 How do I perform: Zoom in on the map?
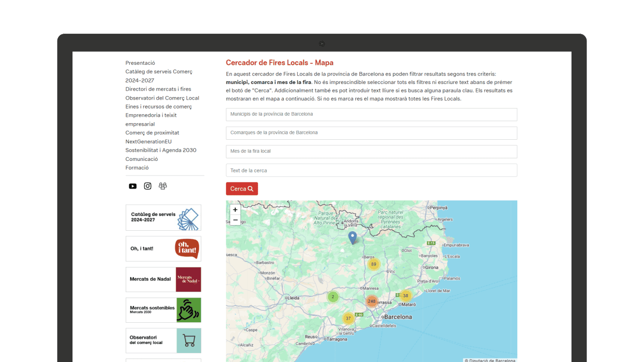235,210
